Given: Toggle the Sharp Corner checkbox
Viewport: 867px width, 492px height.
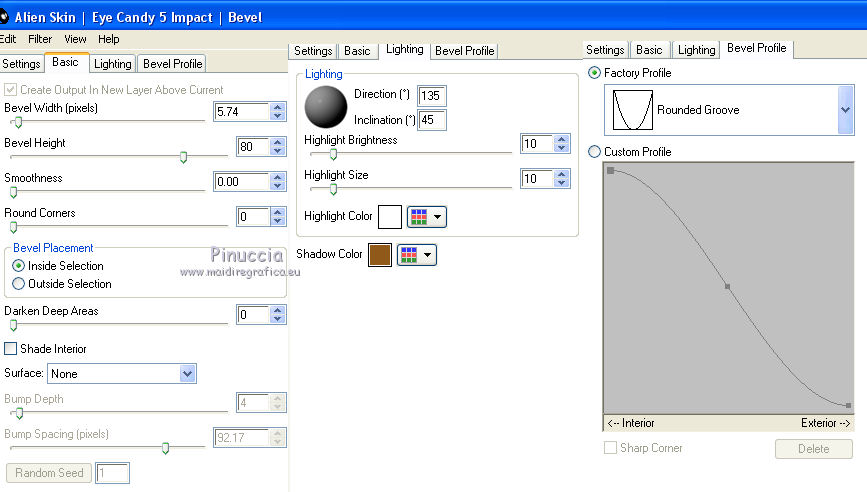Looking at the screenshot, I should (610, 447).
